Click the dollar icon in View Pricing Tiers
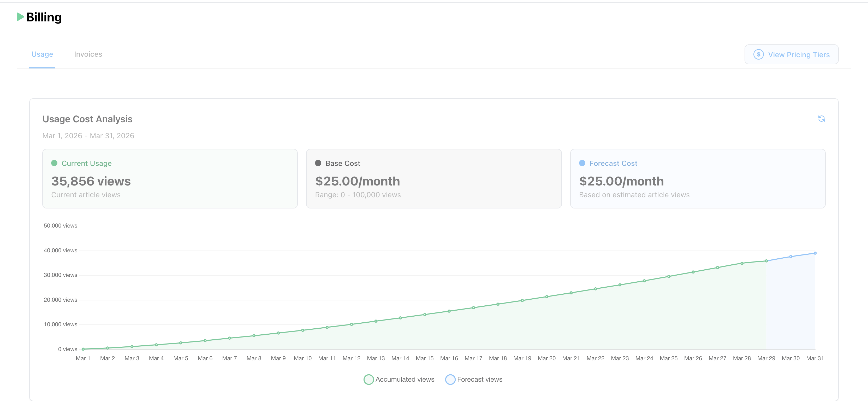The height and width of the screenshot is (407, 868). [758, 54]
